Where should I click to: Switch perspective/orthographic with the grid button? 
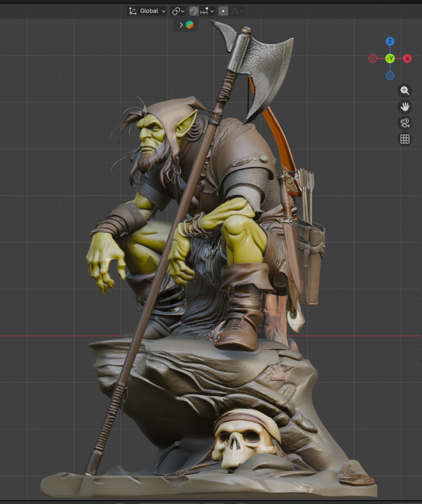pos(405,139)
